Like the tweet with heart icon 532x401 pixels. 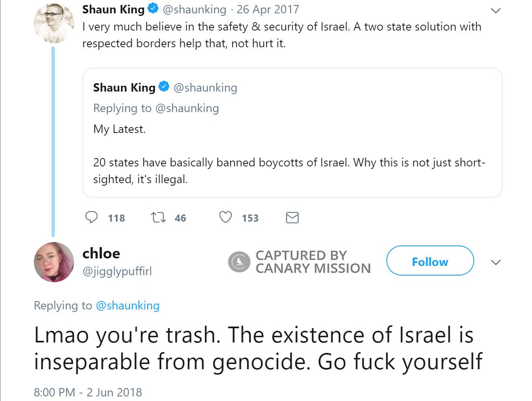(226, 217)
